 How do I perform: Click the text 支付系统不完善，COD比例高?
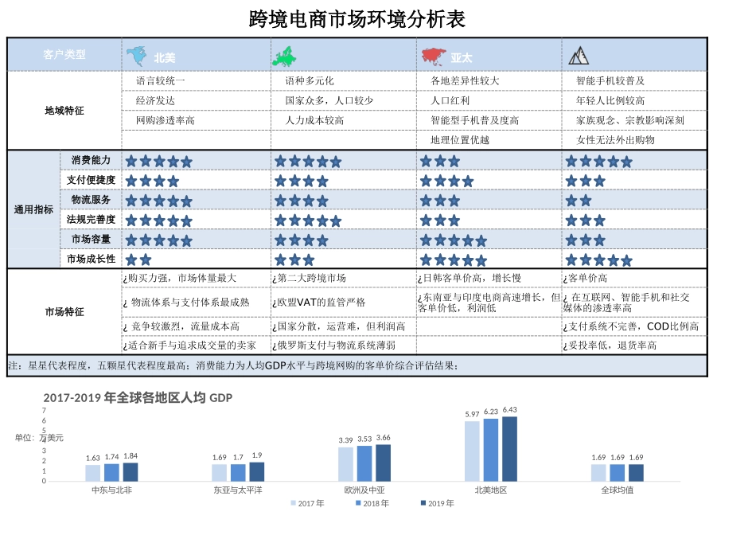point(633,326)
